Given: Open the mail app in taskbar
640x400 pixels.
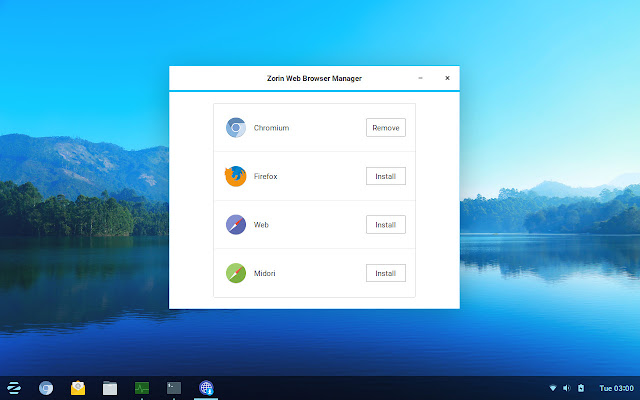Looking at the screenshot, I should point(78,388).
